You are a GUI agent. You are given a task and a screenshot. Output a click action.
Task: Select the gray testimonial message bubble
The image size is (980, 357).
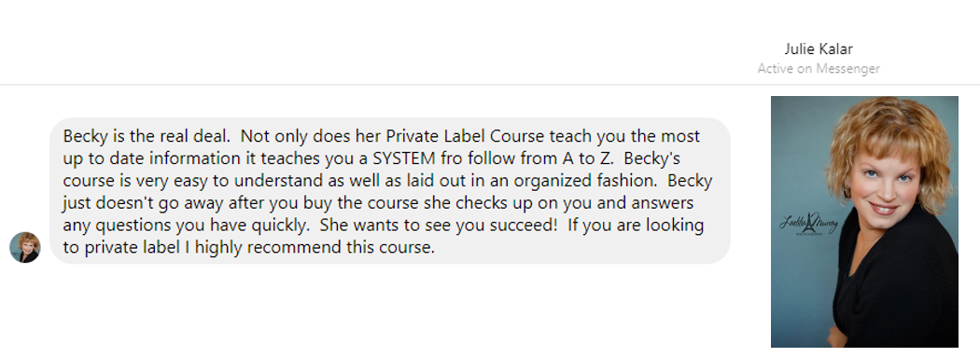pos(390,191)
